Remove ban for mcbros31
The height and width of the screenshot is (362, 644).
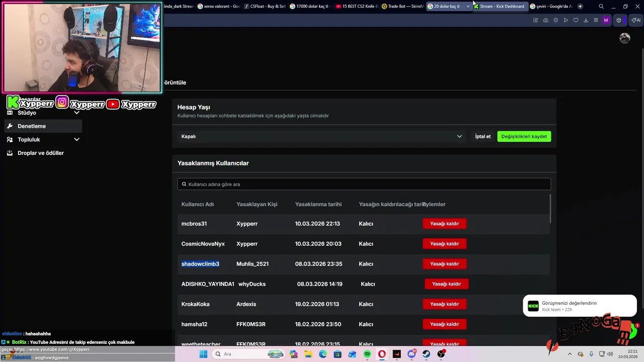pyautogui.click(x=444, y=224)
